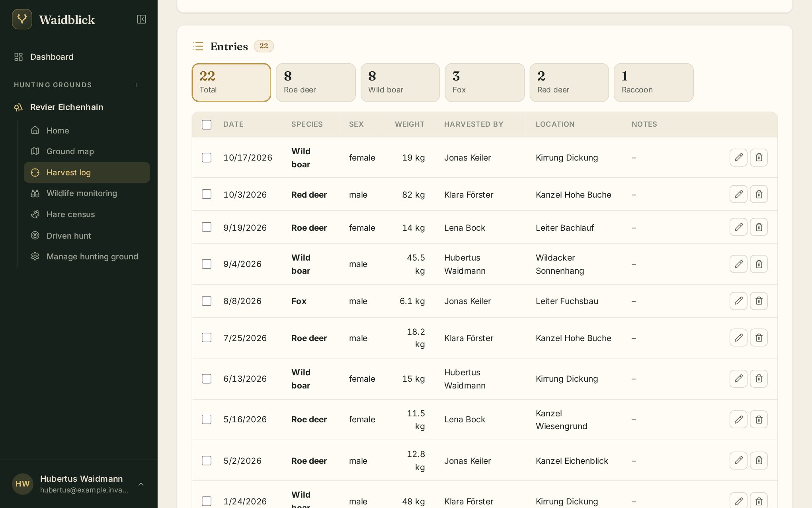Image resolution: width=812 pixels, height=508 pixels.
Task: Click the DATE column header
Action: [233, 124]
